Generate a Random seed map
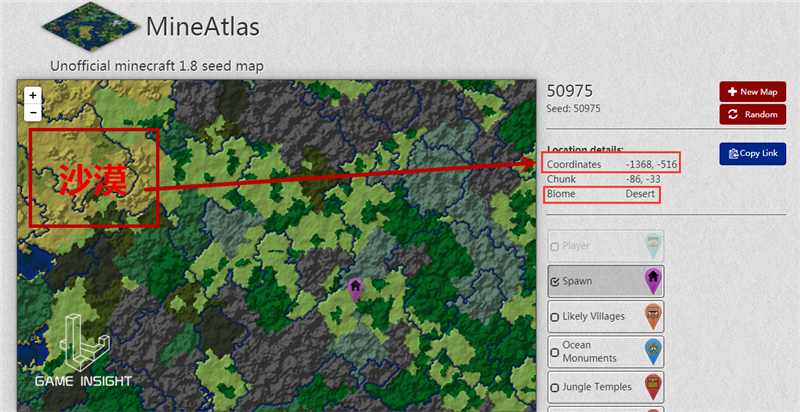The image size is (800, 412). pos(753,114)
